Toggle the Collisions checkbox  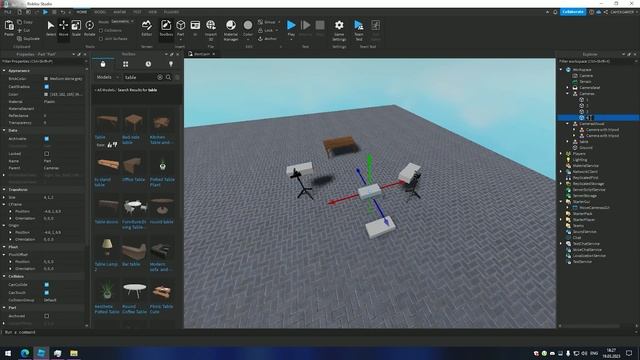(101, 31)
